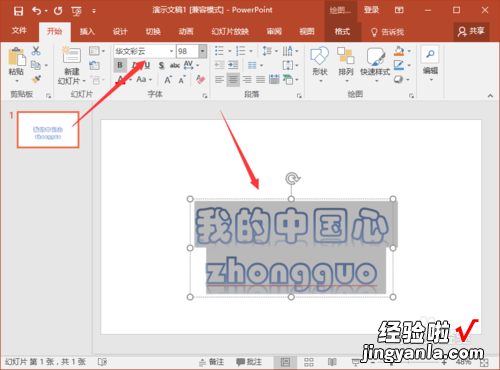Screen dimensions: 500x370
Task: Decrease font size with smaller A icon
Action: [x=182, y=80]
